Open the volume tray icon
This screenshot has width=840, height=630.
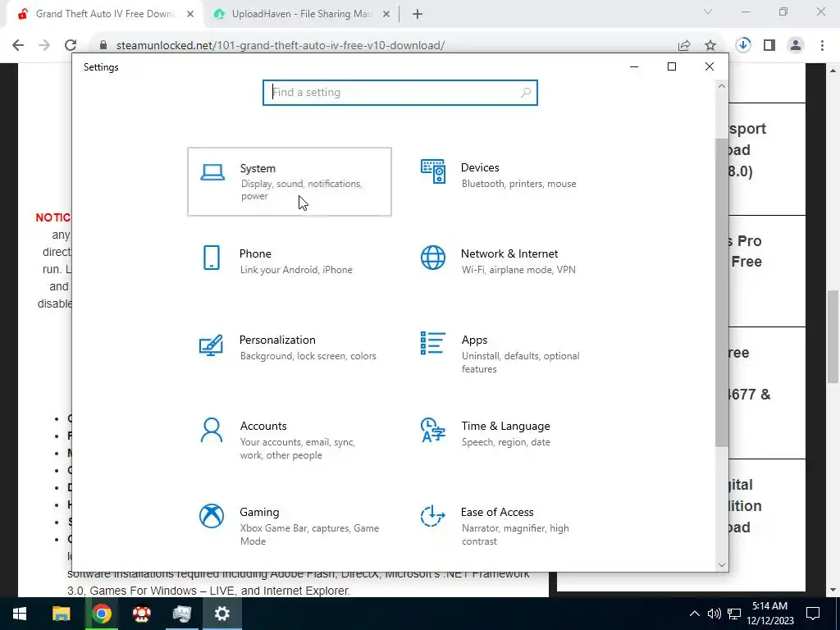coord(714,614)
